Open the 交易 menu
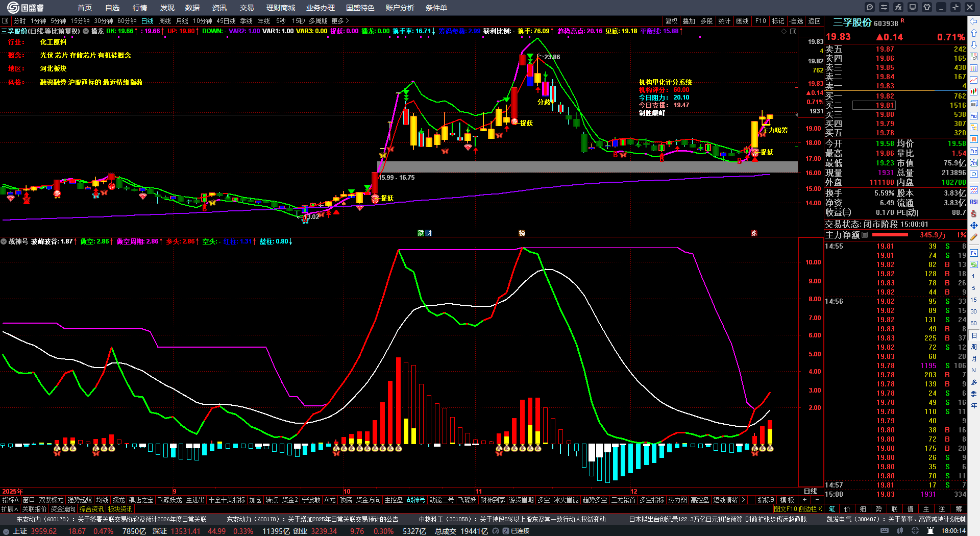The height and width of the screenshot is (536, 980). (247, 8)
